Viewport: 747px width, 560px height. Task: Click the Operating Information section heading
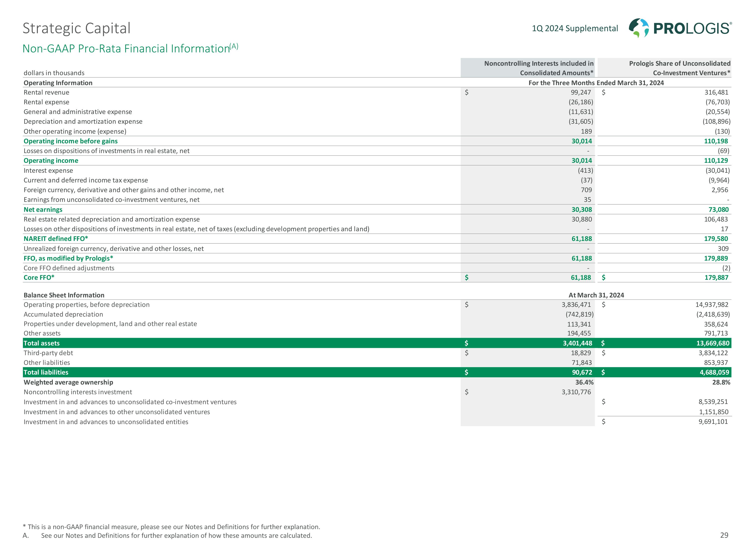click(x=58, y=83)
